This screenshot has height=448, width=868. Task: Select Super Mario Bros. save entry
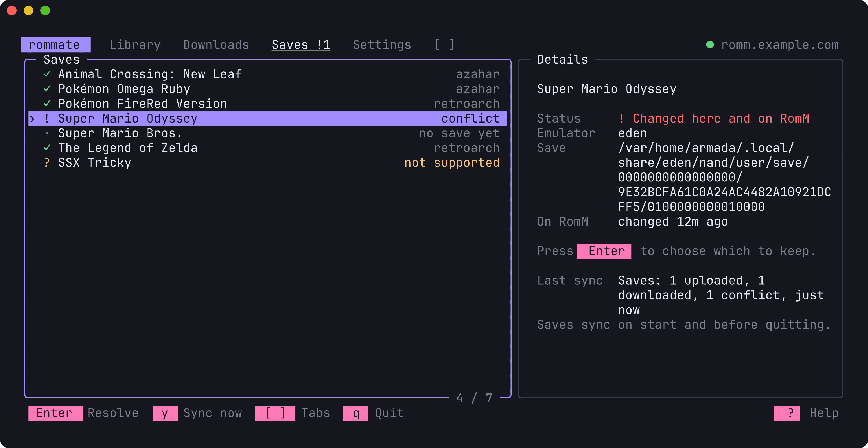[x=268, y=133]
